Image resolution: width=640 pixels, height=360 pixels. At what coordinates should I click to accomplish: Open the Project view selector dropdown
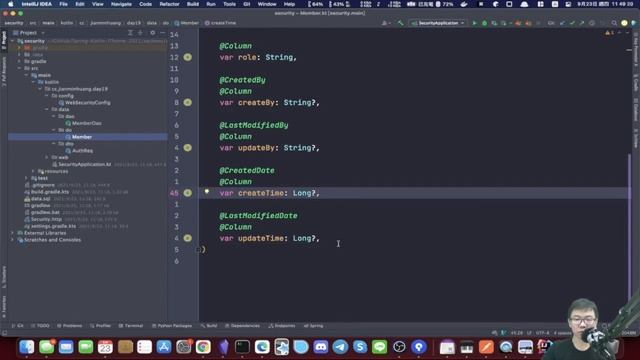click(x=29, y=33)
